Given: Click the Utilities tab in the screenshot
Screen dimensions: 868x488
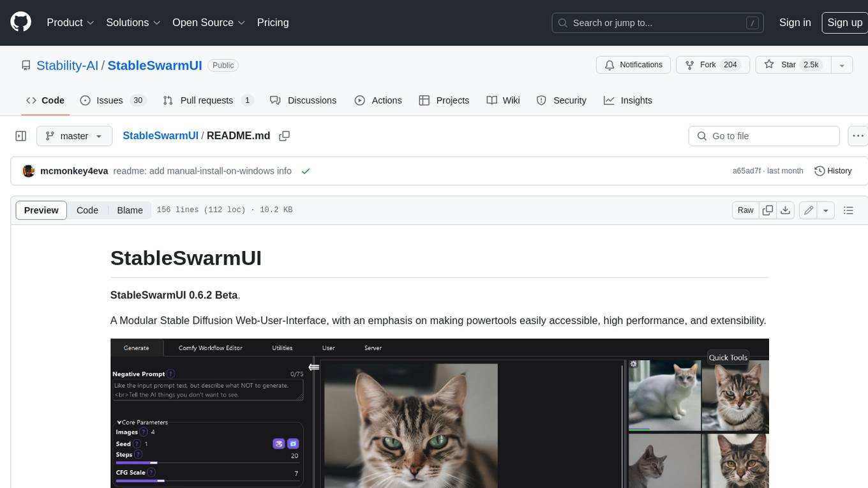Looking at the screenshot, I should click(x=282, y=348).
